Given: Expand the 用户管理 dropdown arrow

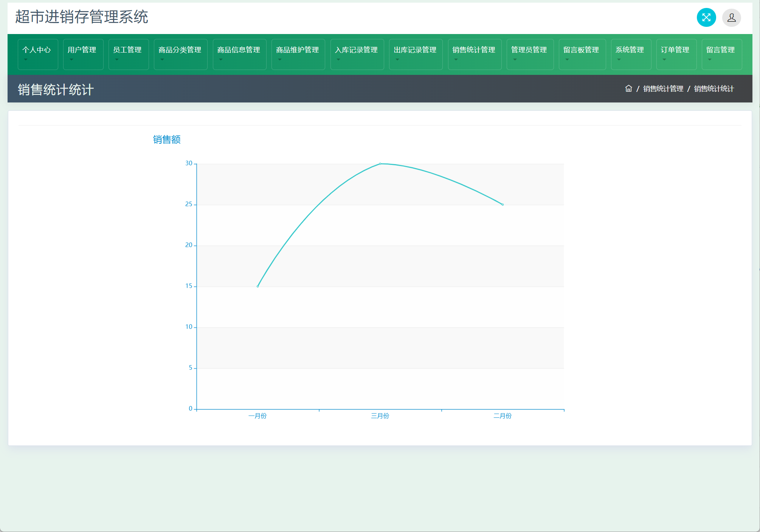Looking at the screenshot, I should (71, 60).
